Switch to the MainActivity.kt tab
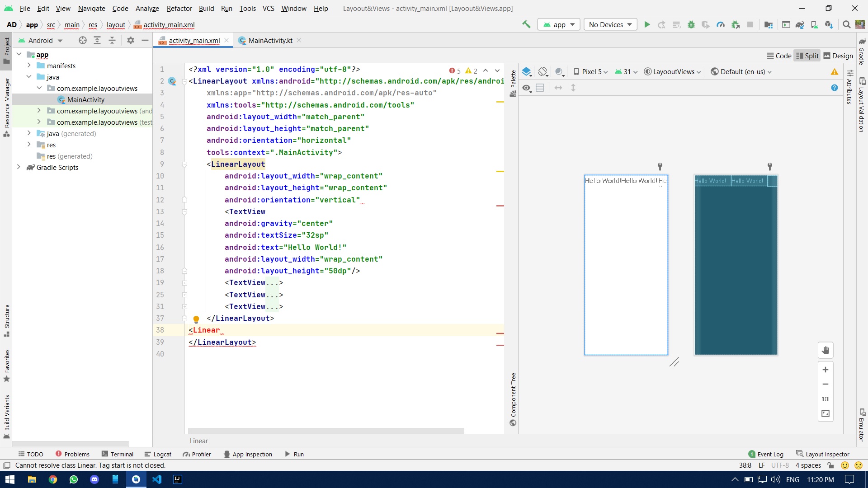 (x=270, y=40)
